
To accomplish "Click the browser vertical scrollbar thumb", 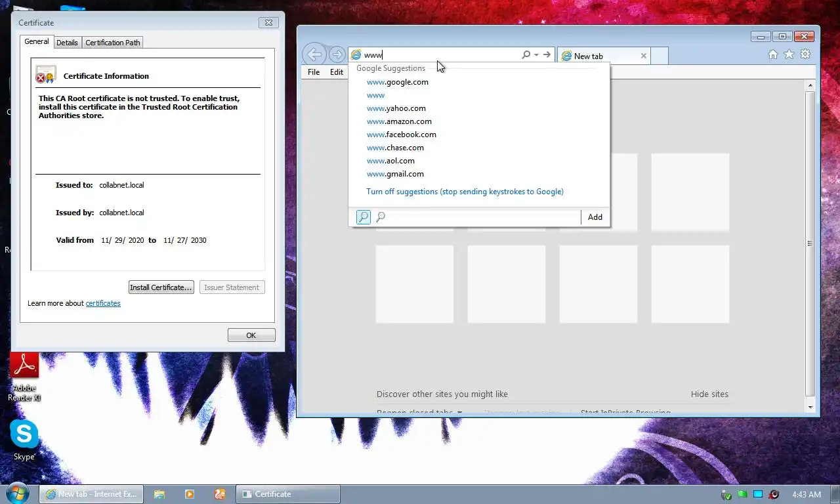I will pyautogui.click(x=810, y=243).
